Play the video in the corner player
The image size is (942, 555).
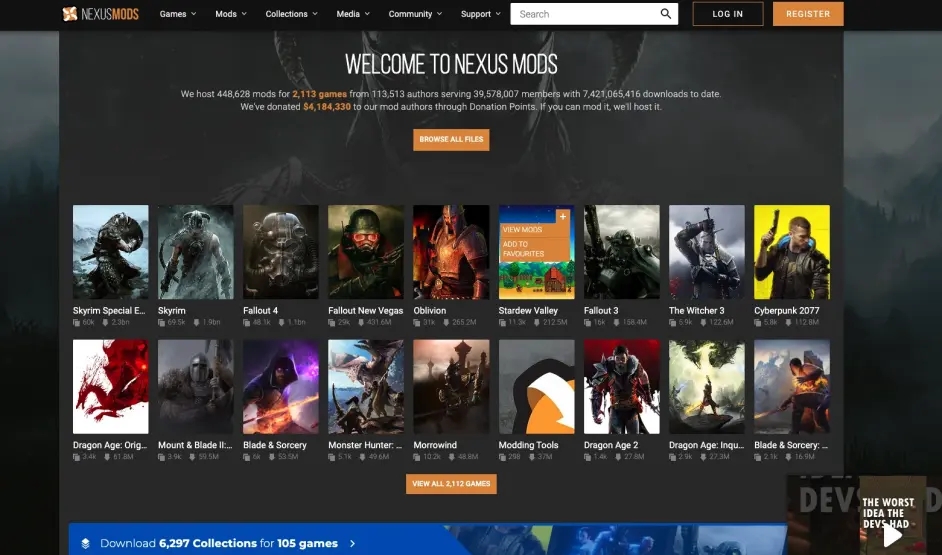[892, 536]
